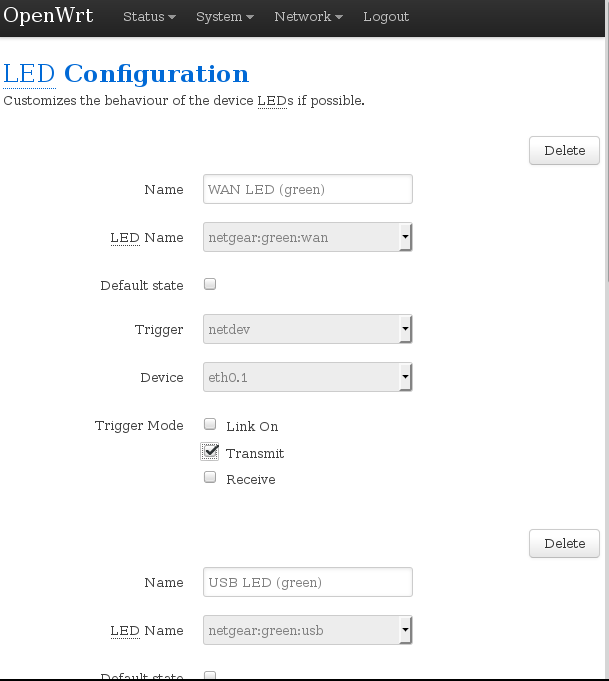Click the OpenWrt brand title
The image size is (609, 681).
[48, 16]
